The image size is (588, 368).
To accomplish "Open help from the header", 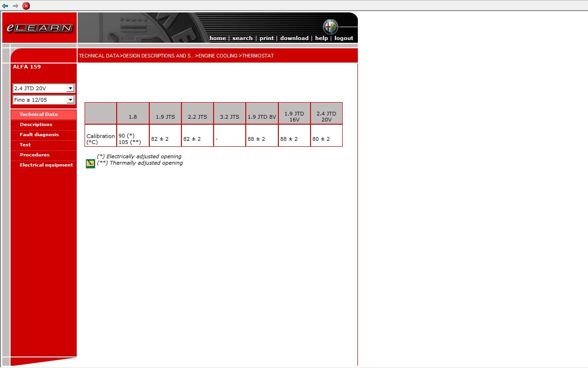I will click(321, 38).
